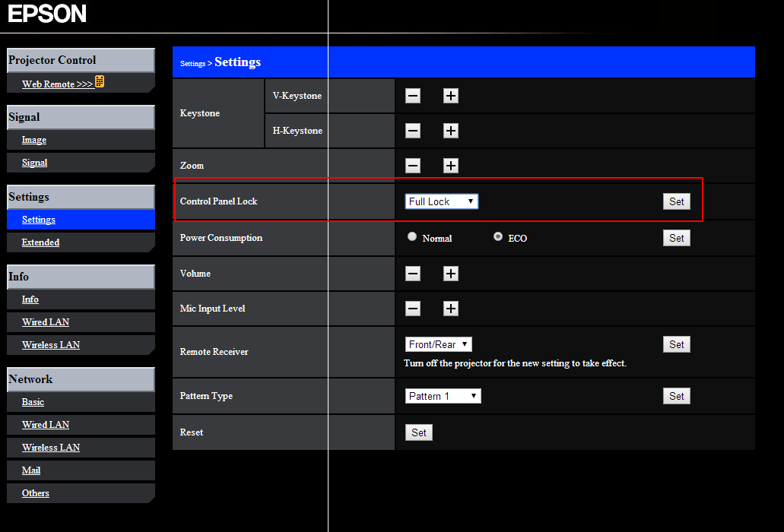The width and height of the screenshot is (784, 532).
Task: Increase the V-Keystone value
Action: click(x=450, y=96)
